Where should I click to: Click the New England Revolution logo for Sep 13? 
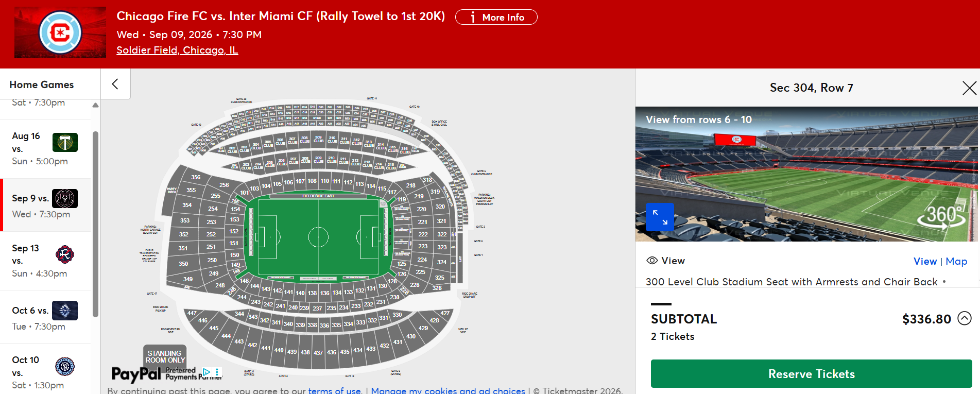click(x=65, y=254)
